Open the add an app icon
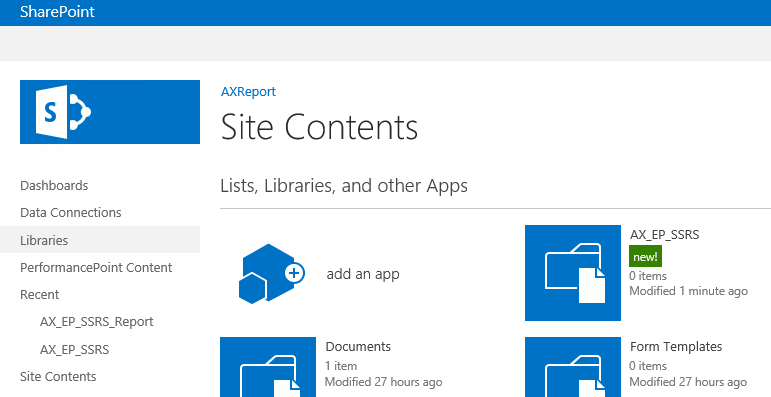Screen dimensions: 771x397 tap(271, 274)
